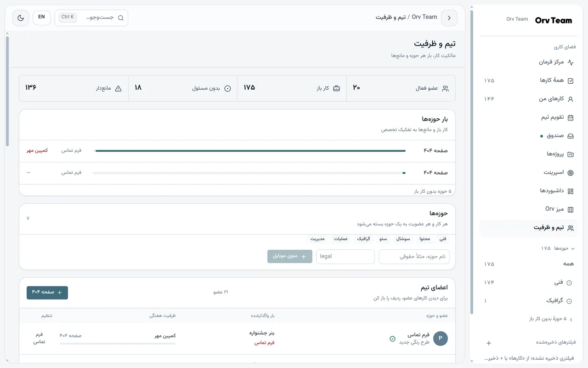Click the میز Orv board icon

click(571, 210)
